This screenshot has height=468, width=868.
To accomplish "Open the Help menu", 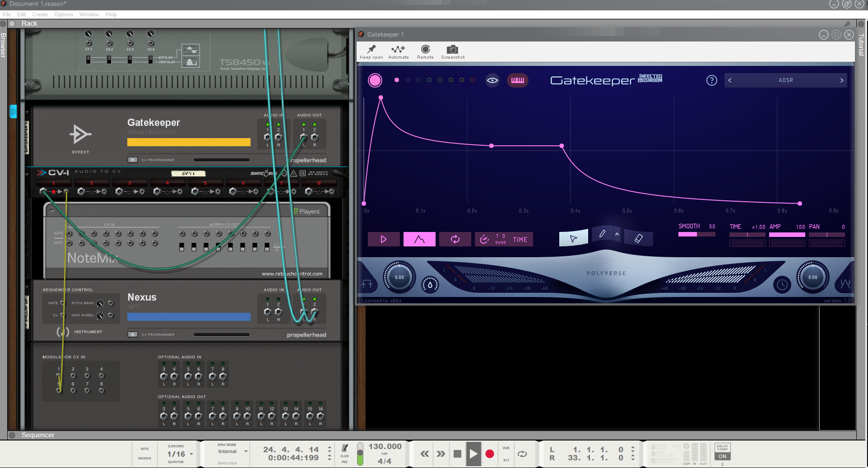I will click(x=111, y=14).
